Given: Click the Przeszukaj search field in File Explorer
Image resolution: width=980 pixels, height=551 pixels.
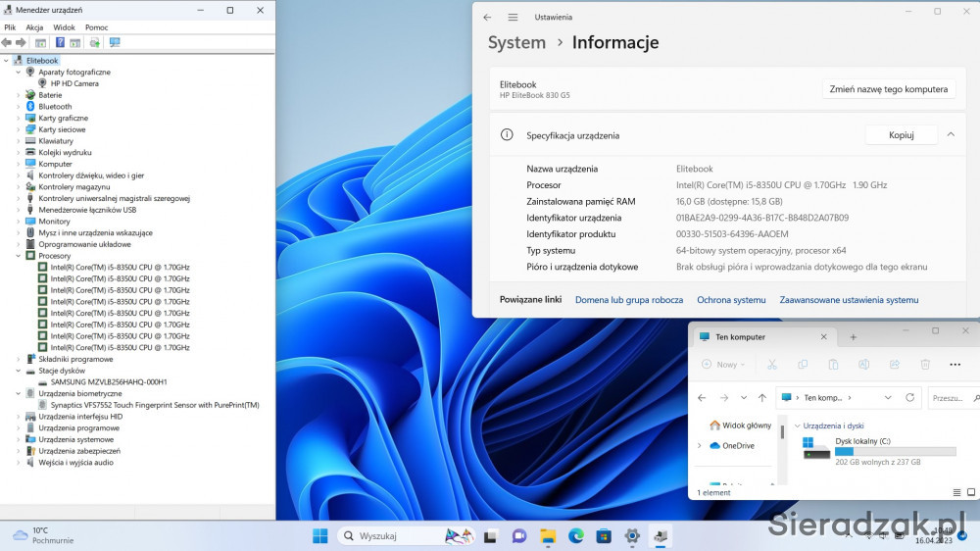Looking at the screenshot, I should (955, 398).
